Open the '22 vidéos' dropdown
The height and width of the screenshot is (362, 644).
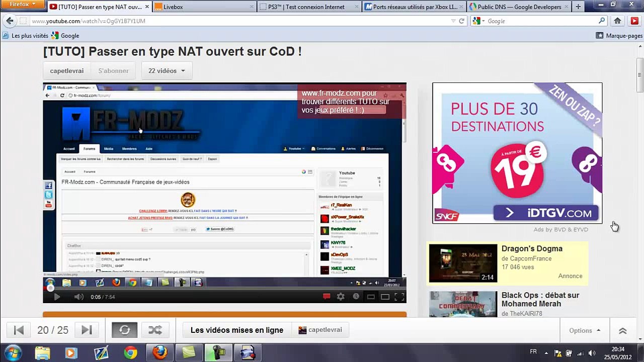pyautogui.click(x=167, y=71)
